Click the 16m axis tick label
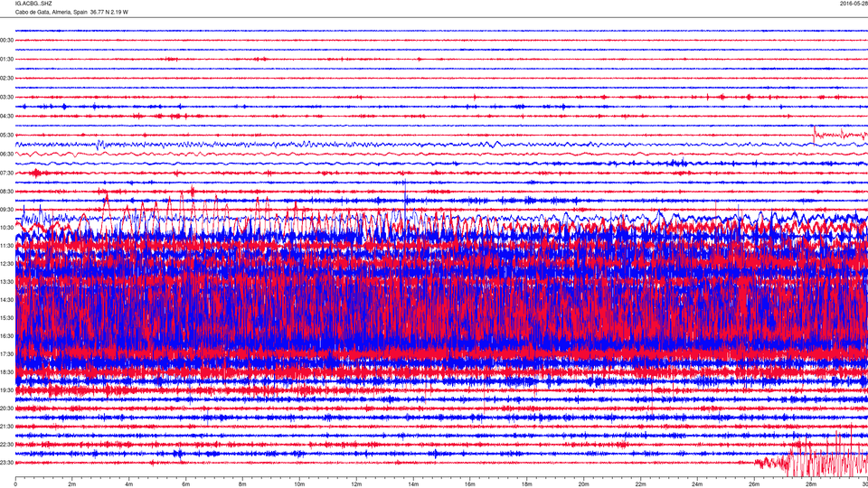868x488 pixels. pyautogui.click(x=470, y=484)
